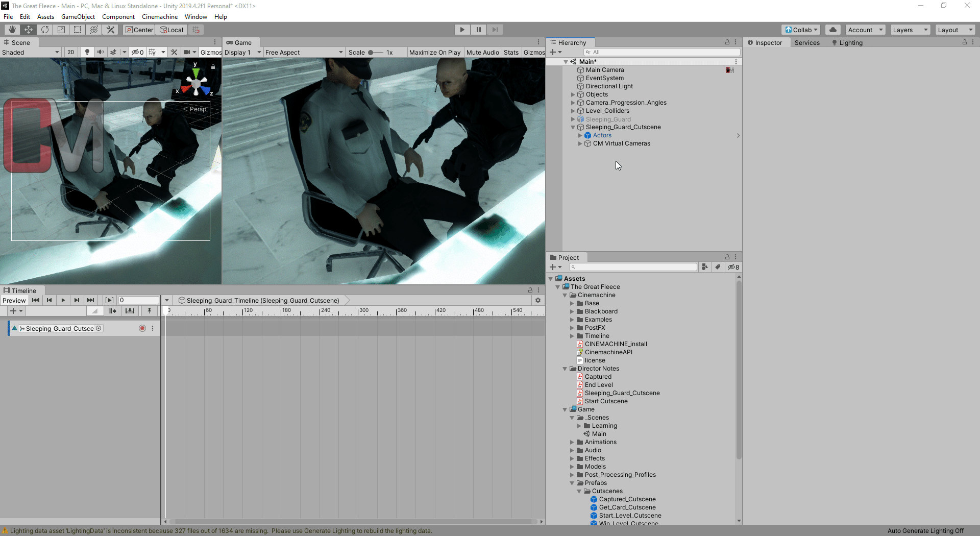Open the Account dropdown
Image resolution: width=980 pixels, height=536 pixels.
(866, 30)
